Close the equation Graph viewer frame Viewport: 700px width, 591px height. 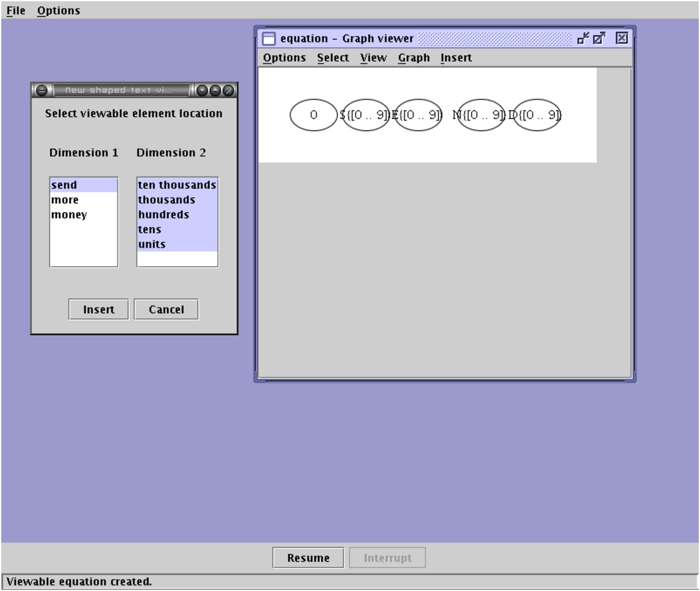621,39
